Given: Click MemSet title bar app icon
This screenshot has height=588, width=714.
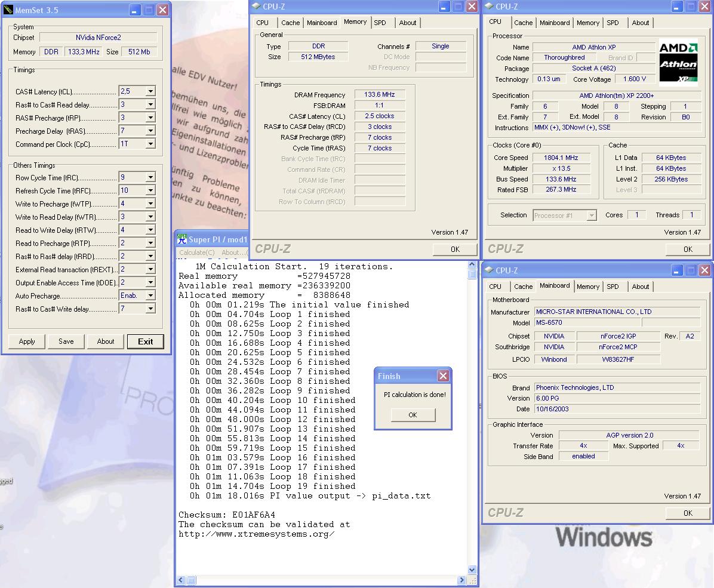Looking at the screenshot, I should (8, 10).
